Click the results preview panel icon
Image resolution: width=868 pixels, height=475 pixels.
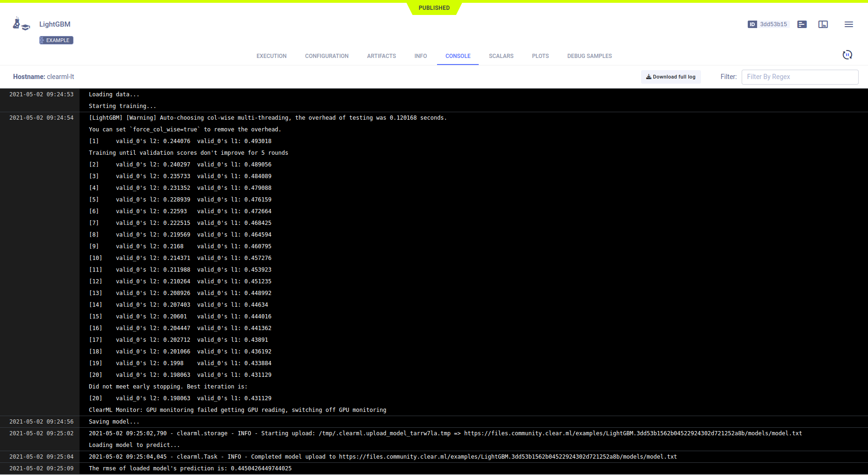point(824,24)
